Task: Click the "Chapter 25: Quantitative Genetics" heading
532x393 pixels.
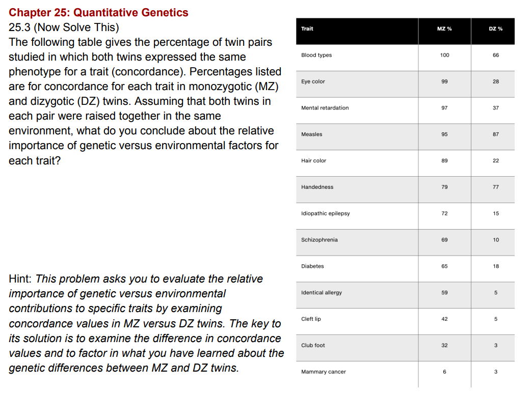Action: tap(98, 13)
